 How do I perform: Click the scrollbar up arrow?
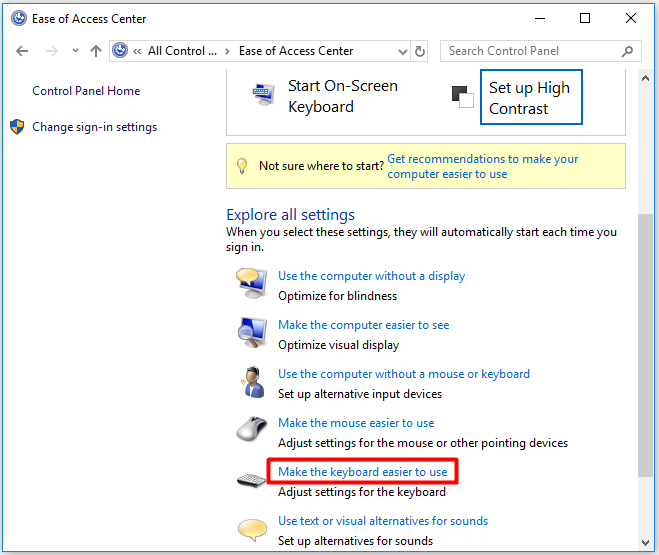coord(646,79)
